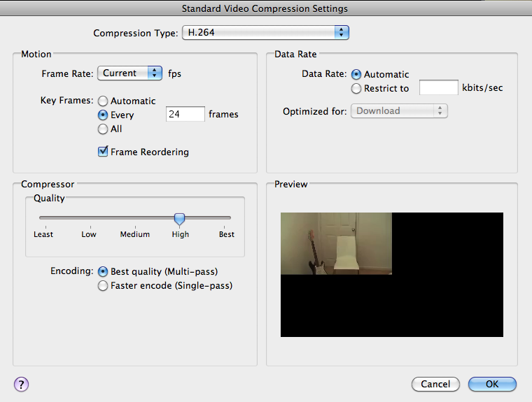Click the Cancel button
This screenshot has height=402, width=532.
[x=435, y=384]
